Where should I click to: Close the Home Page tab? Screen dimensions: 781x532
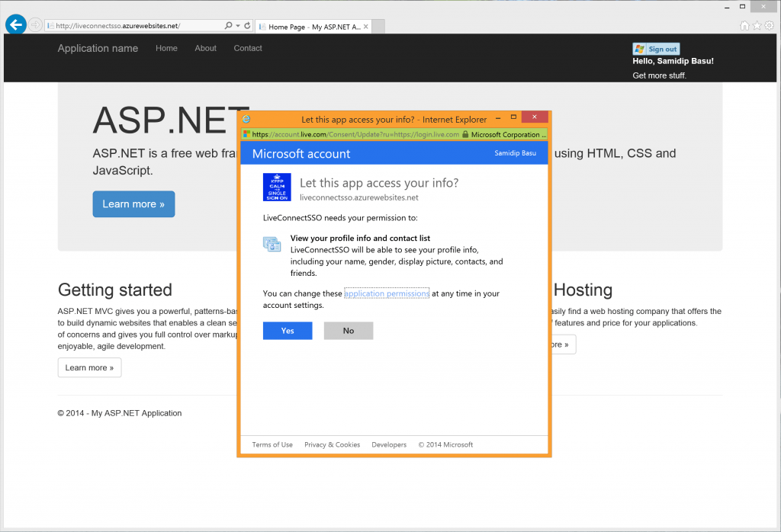click(x=366, y=27)
